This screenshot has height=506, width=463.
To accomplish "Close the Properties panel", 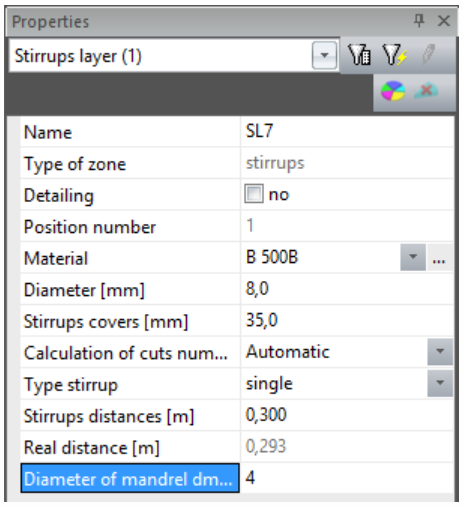I will (444, 21).
